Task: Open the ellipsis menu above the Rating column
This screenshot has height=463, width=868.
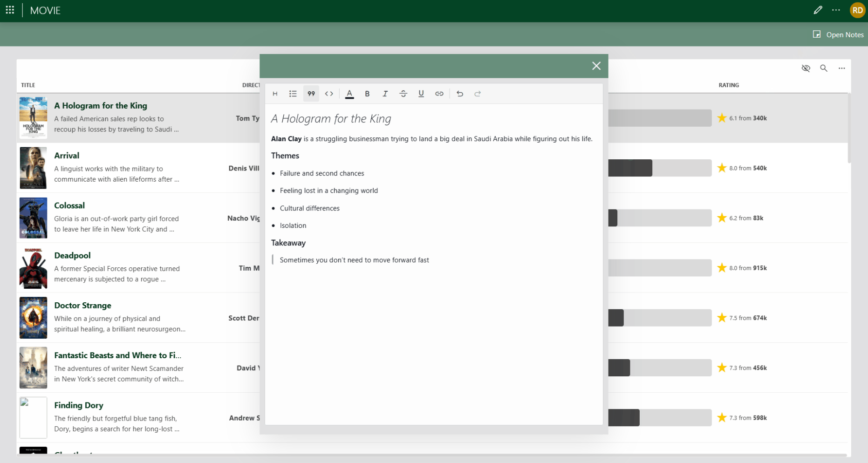Action: [x=842, y=68]
